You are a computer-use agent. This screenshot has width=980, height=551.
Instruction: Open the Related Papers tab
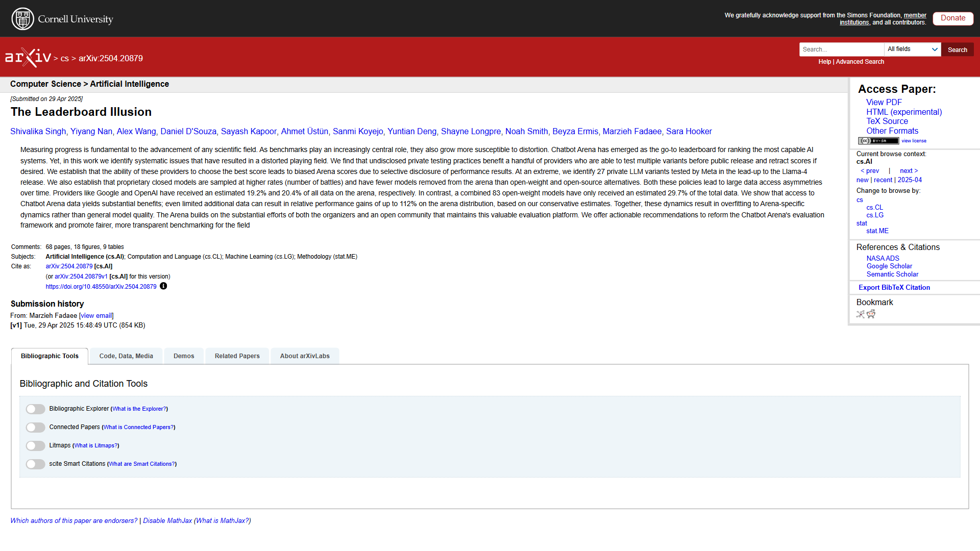(x=237, y=356)
